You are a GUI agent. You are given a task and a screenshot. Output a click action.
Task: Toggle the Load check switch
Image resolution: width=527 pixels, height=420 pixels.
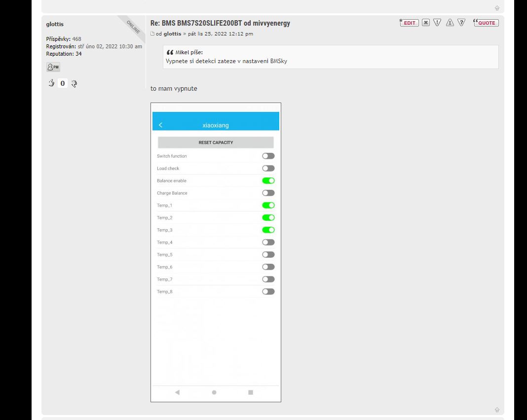coord(268,168)
